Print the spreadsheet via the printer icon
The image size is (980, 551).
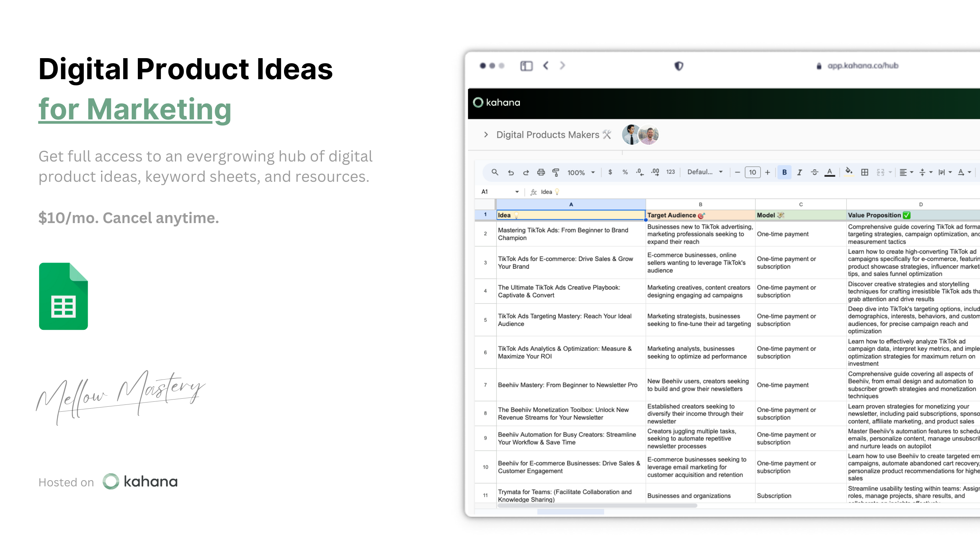click(541, 172)
